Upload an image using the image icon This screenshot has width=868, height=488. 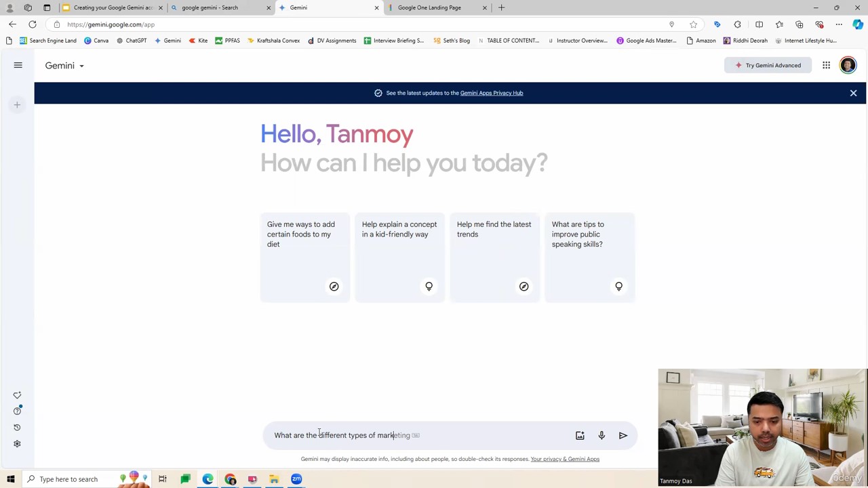580,436
